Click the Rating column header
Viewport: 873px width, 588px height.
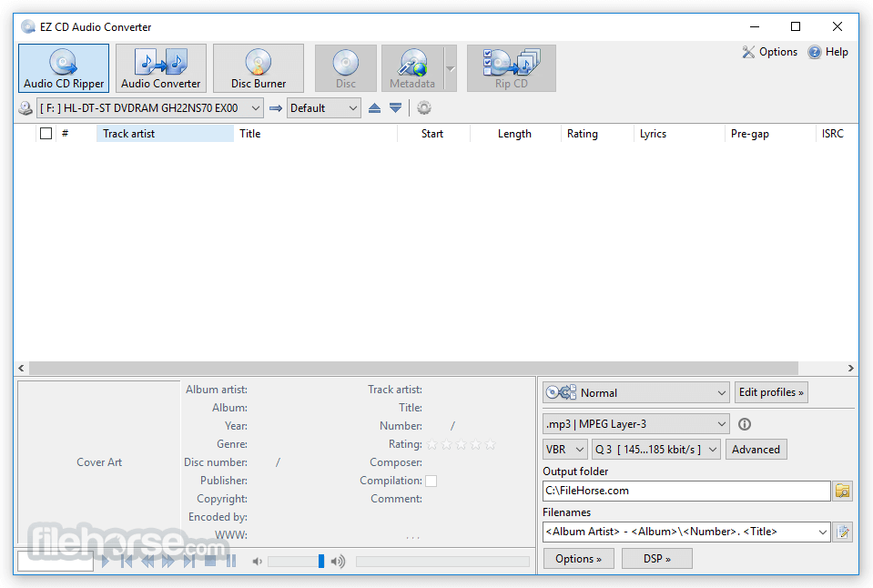597,134
